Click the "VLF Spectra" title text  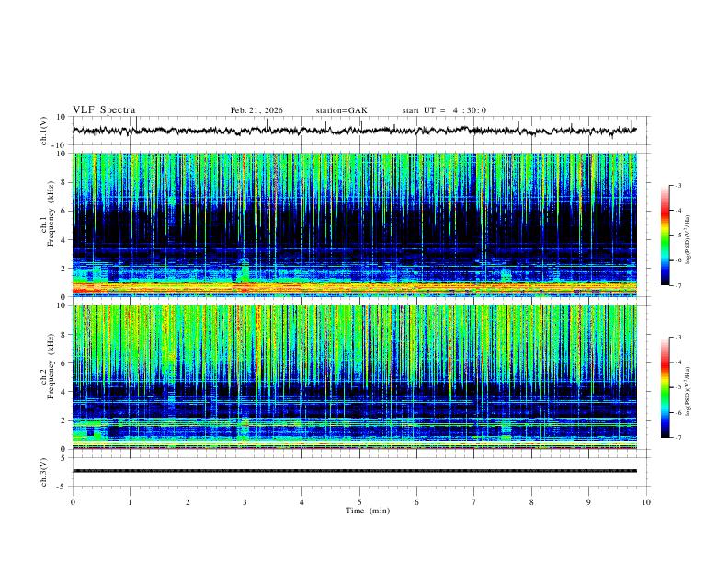coord(104,109)
